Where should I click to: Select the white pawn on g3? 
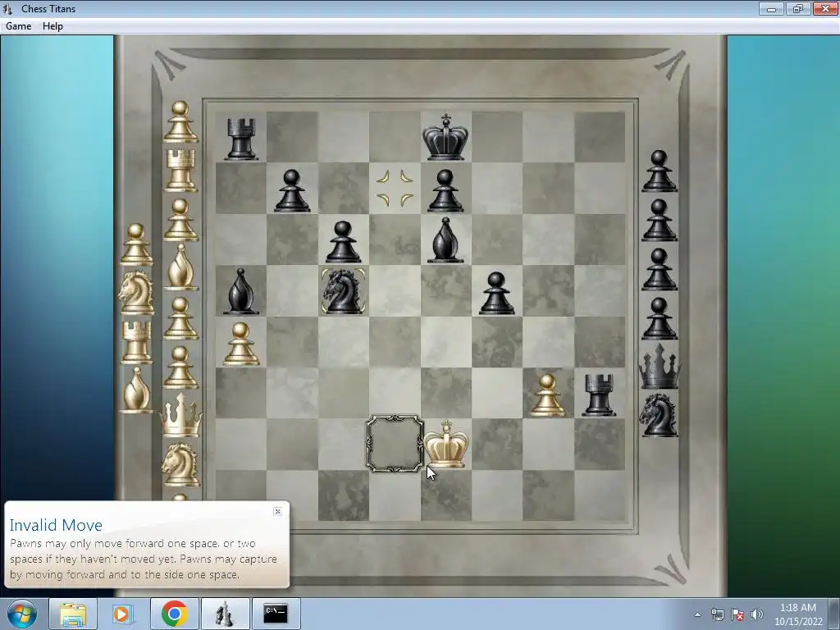point(547,395)
